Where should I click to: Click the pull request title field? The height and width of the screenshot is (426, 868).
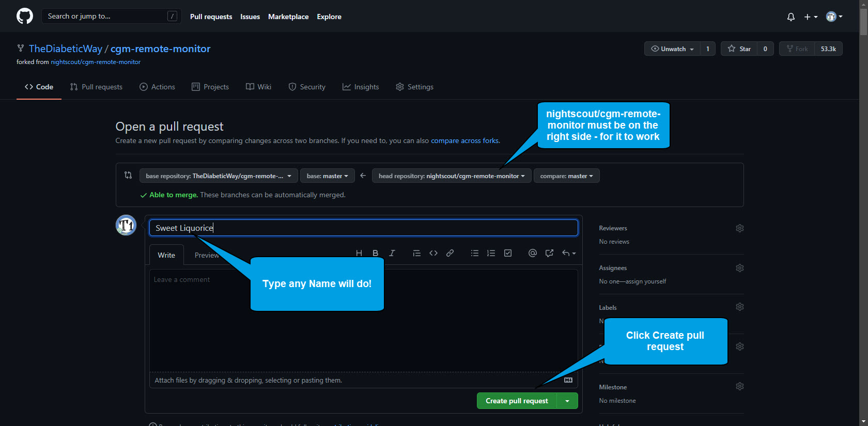click(x=363, y=228)
